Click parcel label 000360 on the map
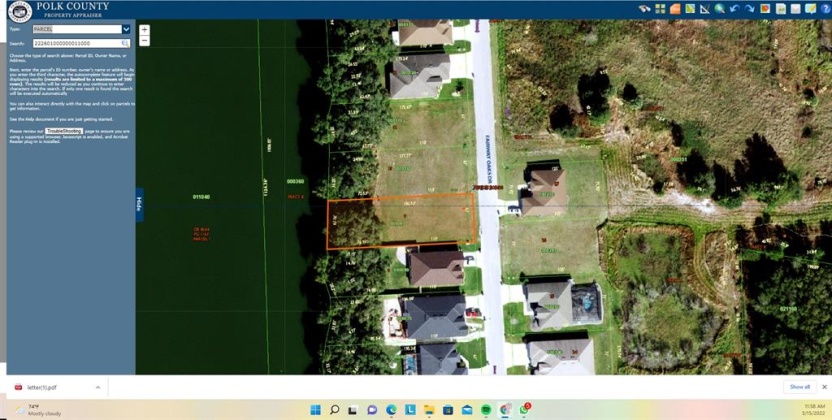This screenshot has width=832, height=420. click(295, 181)
